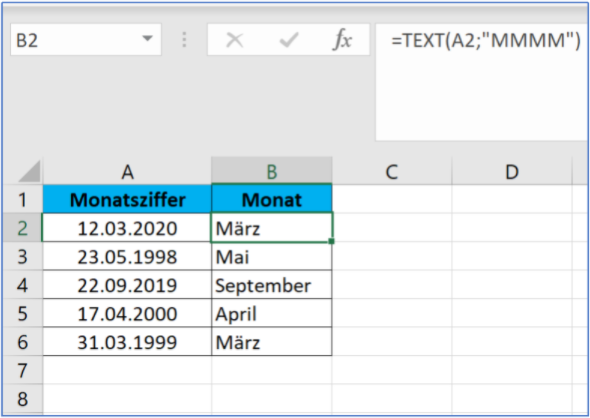Select column C header
Viewport: 590px width, 418px height.
coord(392,172)
